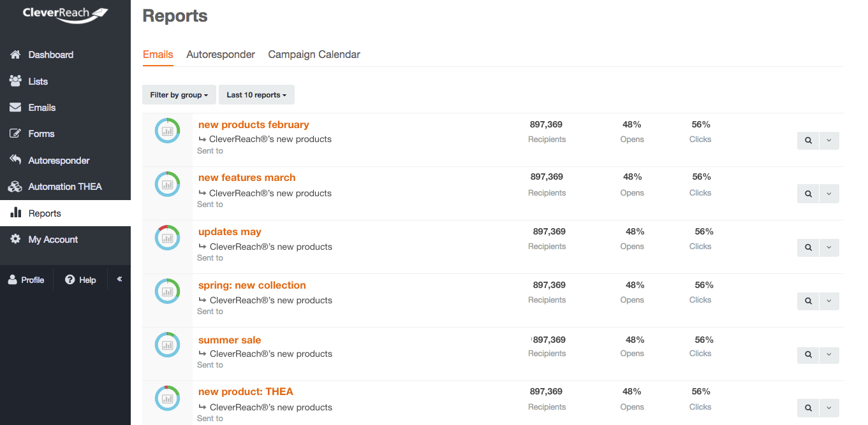Expand options arrow for updates may
Viewport: 868px width, 425px height.
click(829, 247)
